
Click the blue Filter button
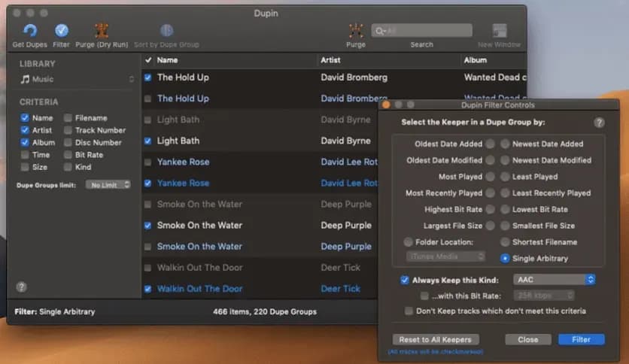coord(582,339)
